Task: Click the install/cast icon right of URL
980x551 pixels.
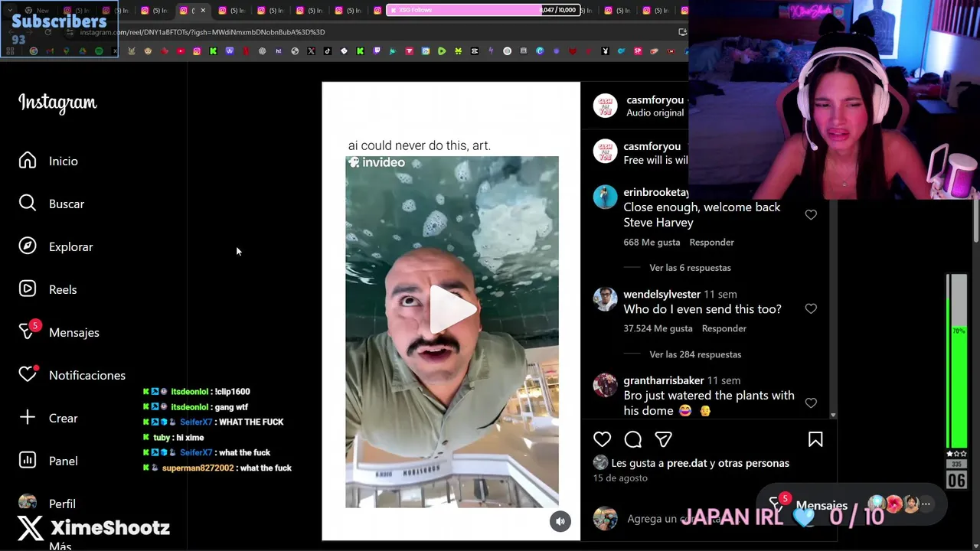Action: [682, 32]
